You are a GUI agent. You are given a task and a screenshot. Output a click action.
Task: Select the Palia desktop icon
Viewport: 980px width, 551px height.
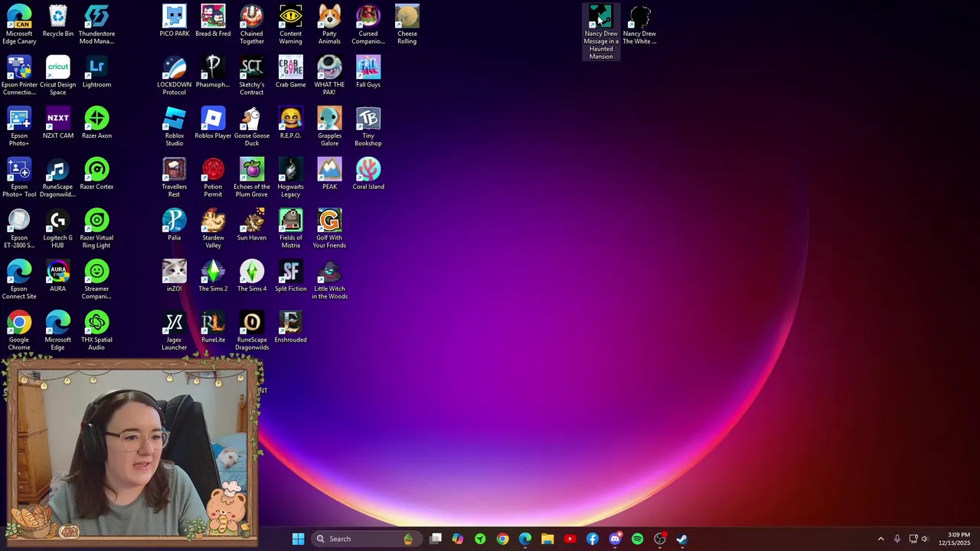[174, 226]
